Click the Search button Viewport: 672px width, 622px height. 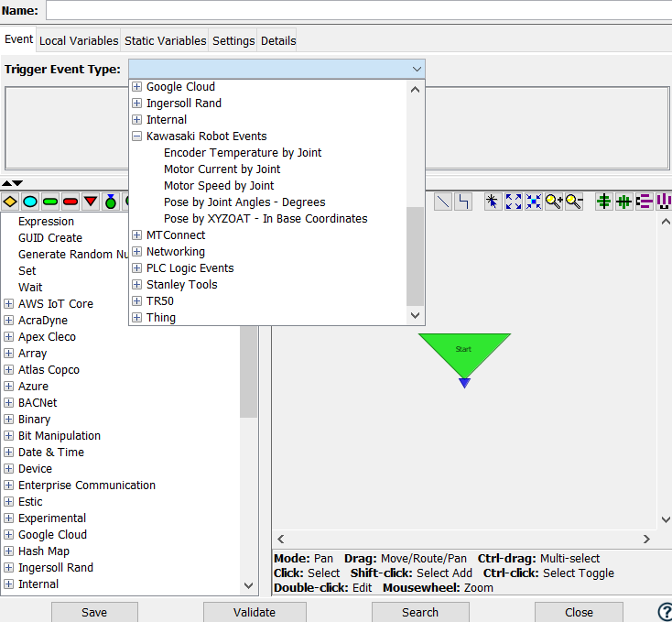point(420,612)
